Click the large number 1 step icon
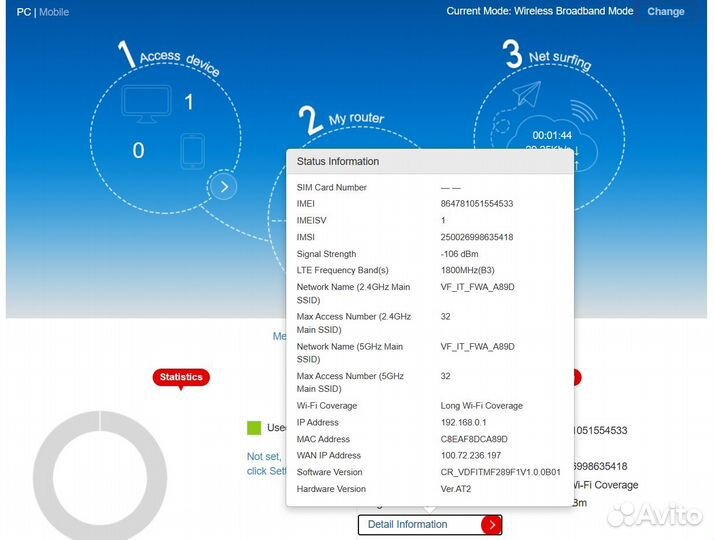This screenshot has width=714, height=540. tap(126, 54)
